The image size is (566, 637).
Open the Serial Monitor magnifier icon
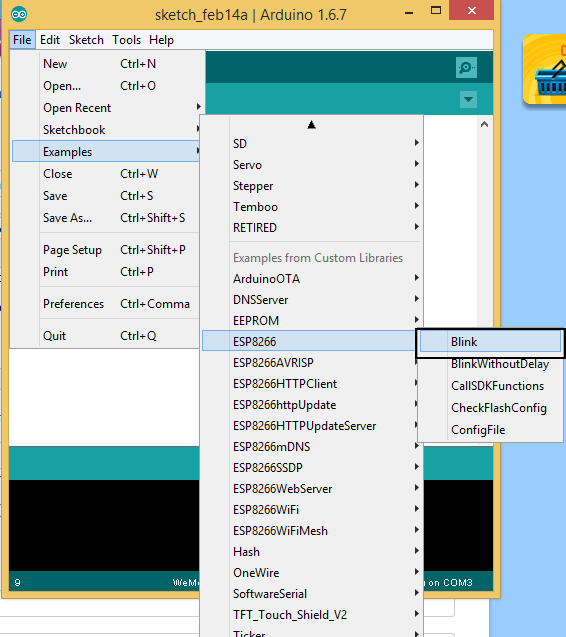click(x=466, y=67)
